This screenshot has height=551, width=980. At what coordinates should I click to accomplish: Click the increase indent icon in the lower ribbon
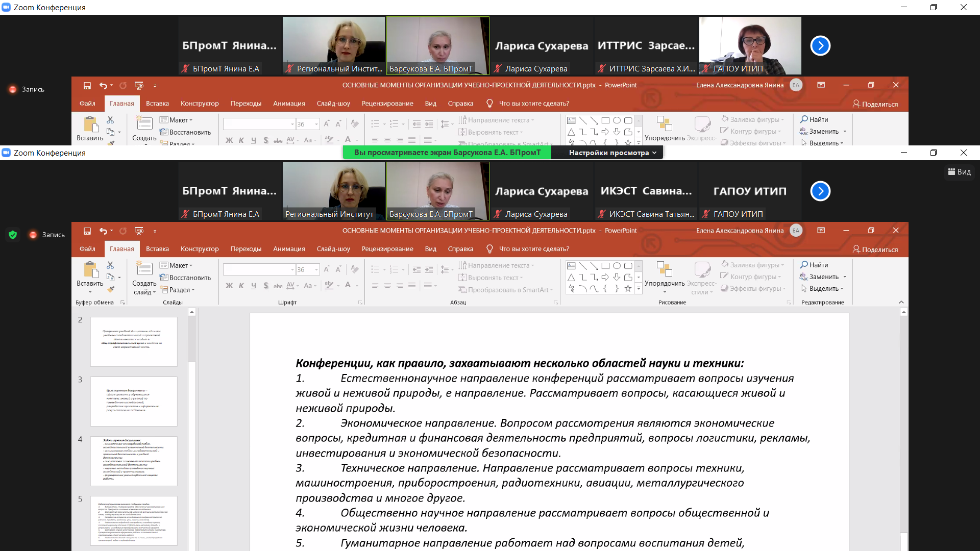[429, 269]
